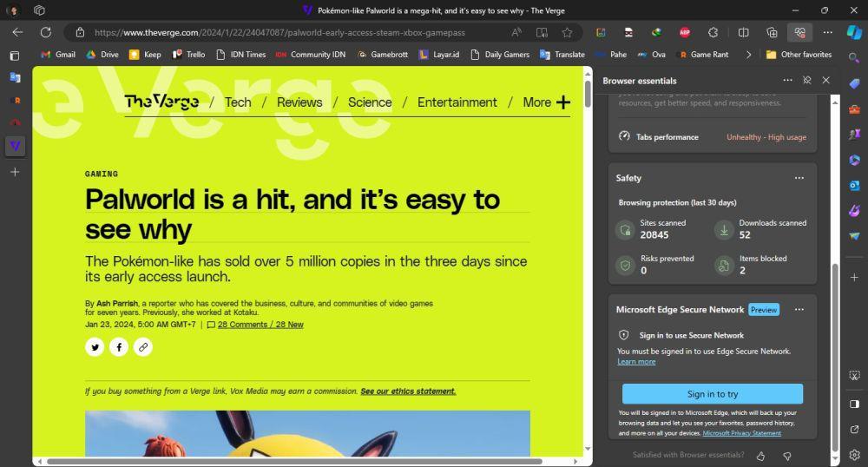The height and width of the screenshot is (467, 868).
Task: Select The Verge vertical tab
Action: click(x=15, y=146)
